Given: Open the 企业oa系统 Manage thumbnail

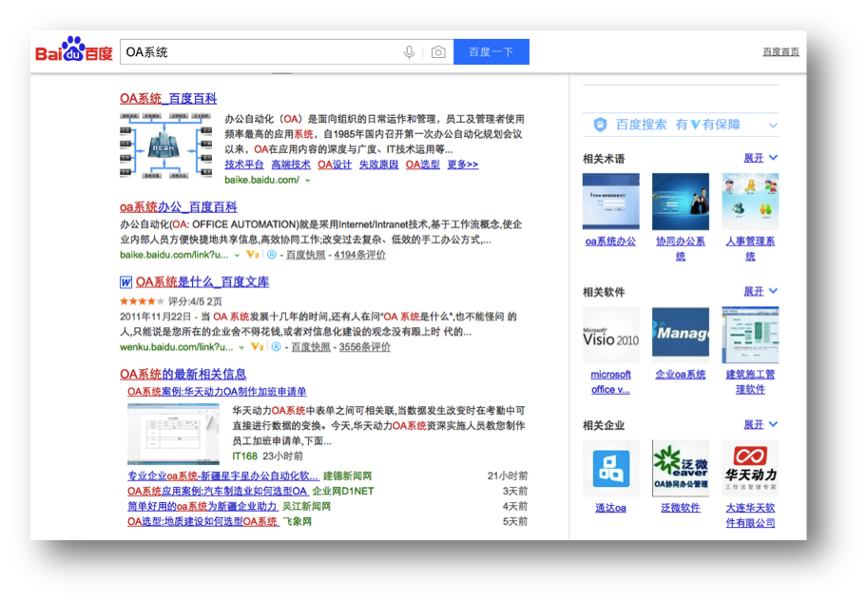Looking at the screenshot, I should click(x=681, y=335).
